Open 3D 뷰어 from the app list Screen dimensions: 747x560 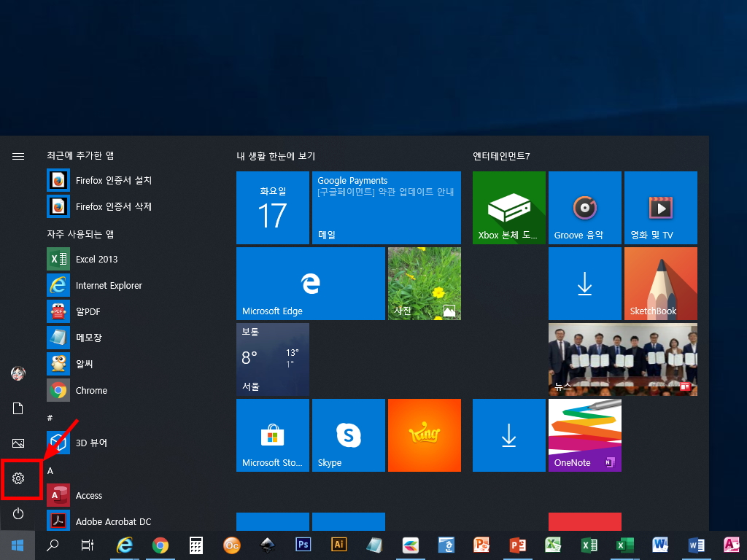[x=77, y=443]
